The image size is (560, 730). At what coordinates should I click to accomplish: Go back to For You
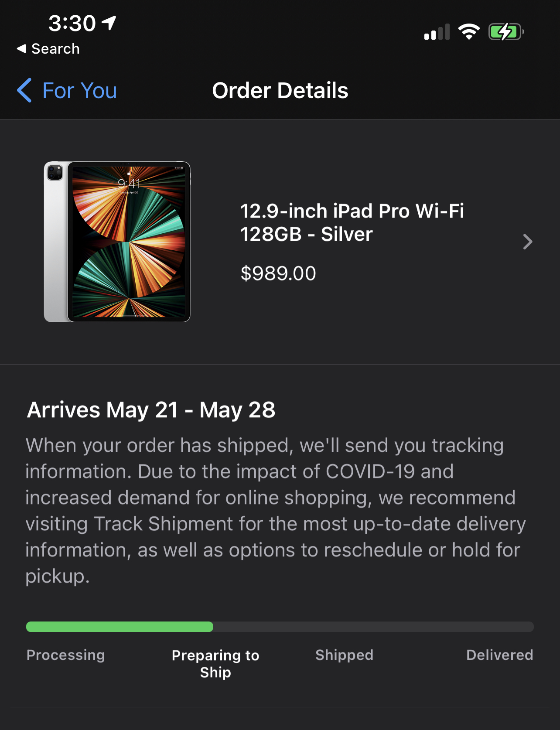coord(79,91)
